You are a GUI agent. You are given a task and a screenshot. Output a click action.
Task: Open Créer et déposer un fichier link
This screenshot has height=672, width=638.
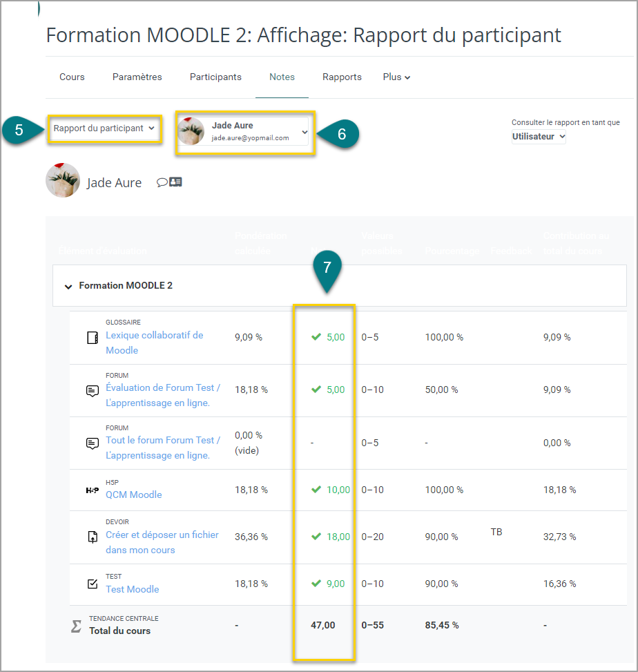(162, 543)
